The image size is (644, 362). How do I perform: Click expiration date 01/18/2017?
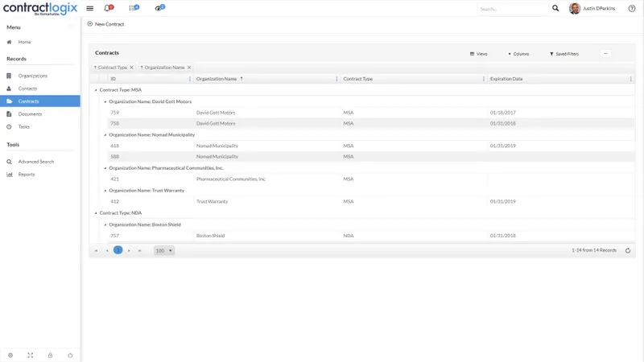click(502, 113)
